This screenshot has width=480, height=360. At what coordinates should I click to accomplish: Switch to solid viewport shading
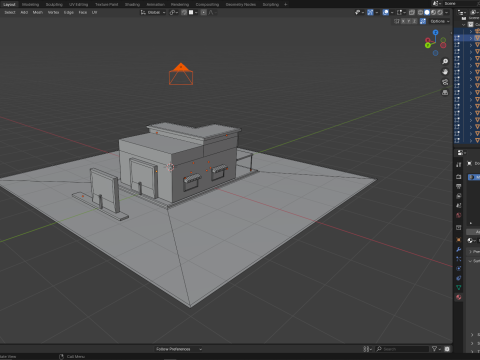[427, 12]
